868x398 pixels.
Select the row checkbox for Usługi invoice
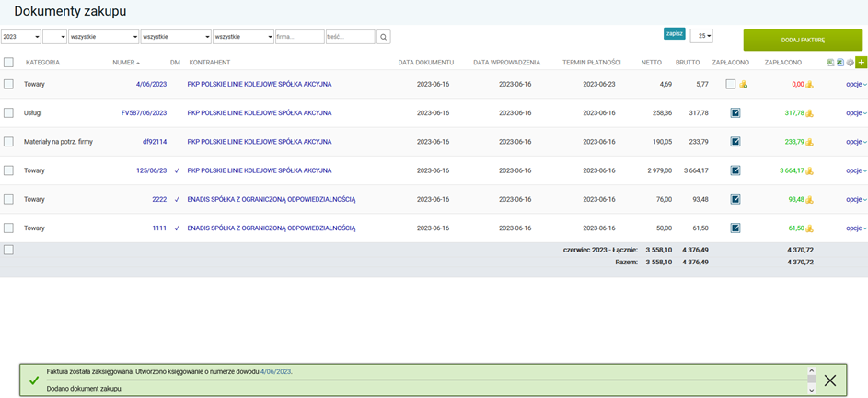click(x=8, y=113)
